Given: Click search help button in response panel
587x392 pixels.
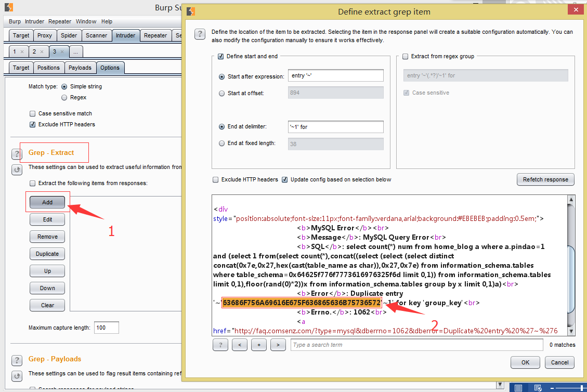Looking at the screenshot, I should pyautogui.click(x=220, y=345).
